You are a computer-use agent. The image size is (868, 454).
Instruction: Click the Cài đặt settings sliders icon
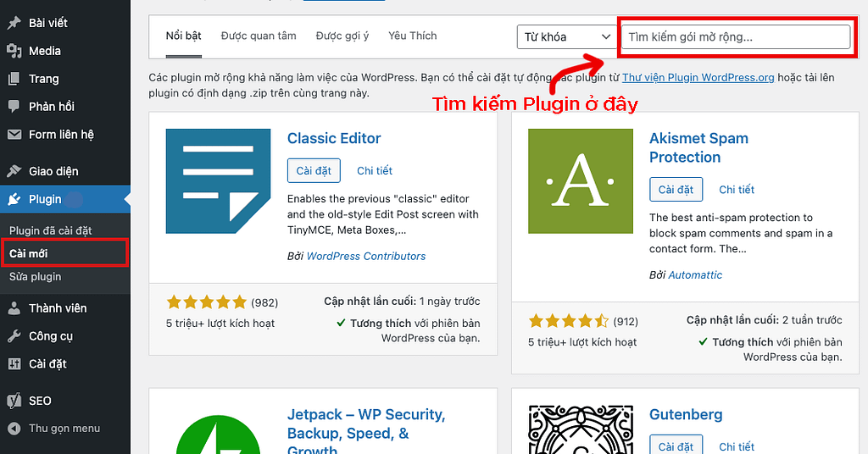click(14, 364)
